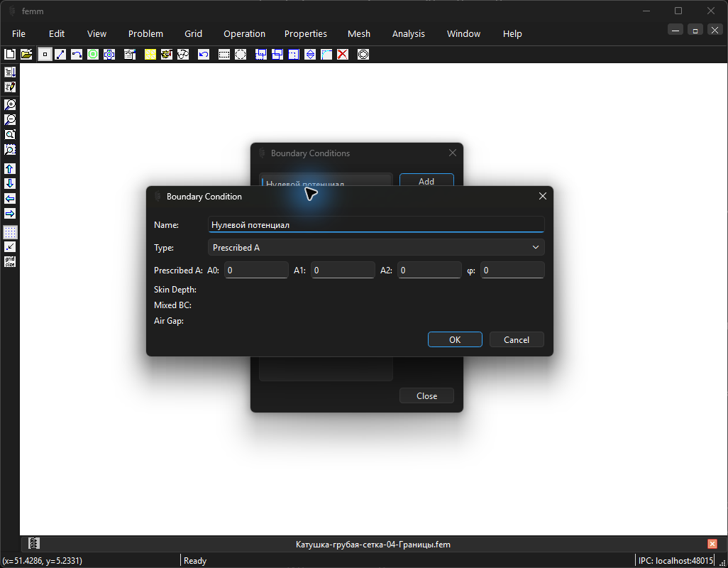Image resolution: width=728 pixels, height=568 pixels.
Task: Open the Type dropdown showing Prescribed A
Action: [376, 248]
